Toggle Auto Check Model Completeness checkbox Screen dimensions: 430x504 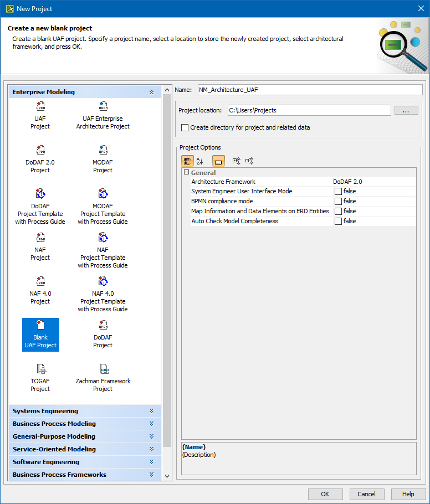click(x=338, y=221)
